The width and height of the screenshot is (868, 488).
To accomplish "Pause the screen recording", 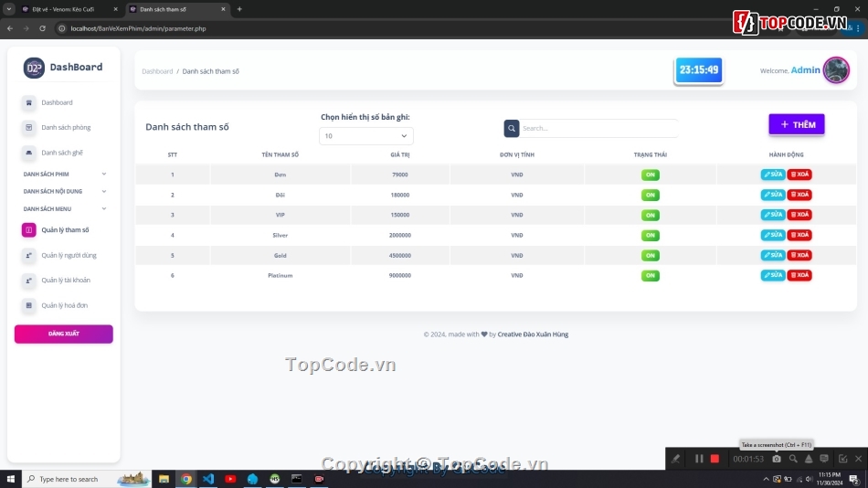I will [x=699, y=459].
